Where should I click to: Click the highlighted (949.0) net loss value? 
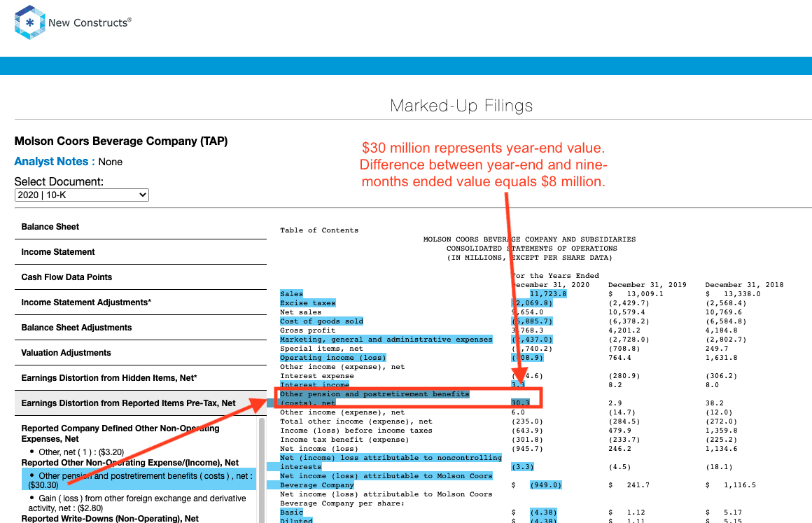click(545, 485)
